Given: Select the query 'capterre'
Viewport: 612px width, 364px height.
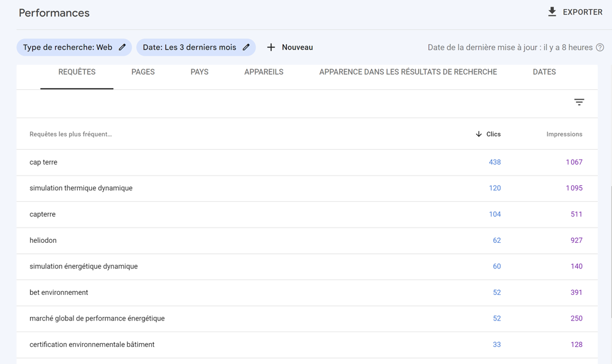Looking at the screenshot, I should click(43, 214).
